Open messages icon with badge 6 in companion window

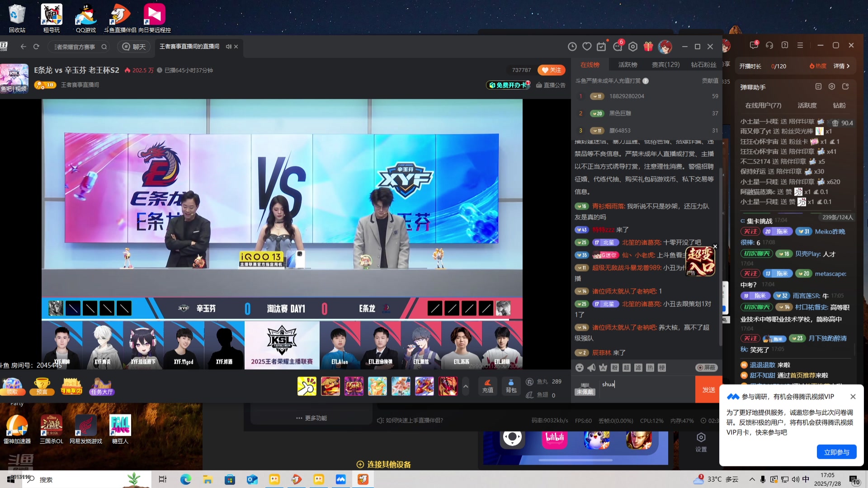coord(754,45)
